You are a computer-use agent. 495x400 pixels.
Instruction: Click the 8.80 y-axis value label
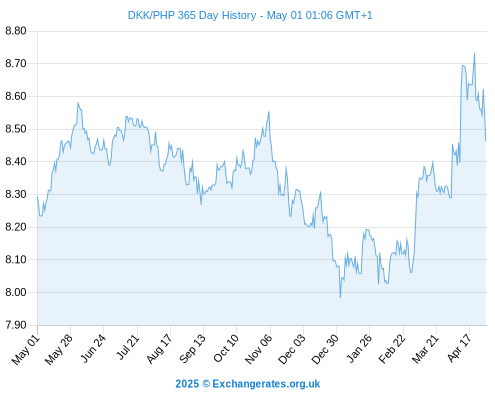[x=16, y=31]
